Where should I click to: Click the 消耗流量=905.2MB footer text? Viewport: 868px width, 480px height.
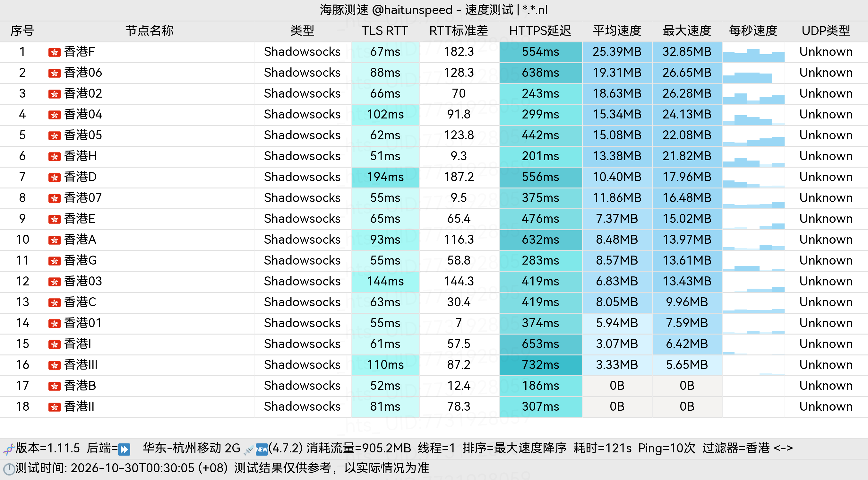click(x=358, y=449)
